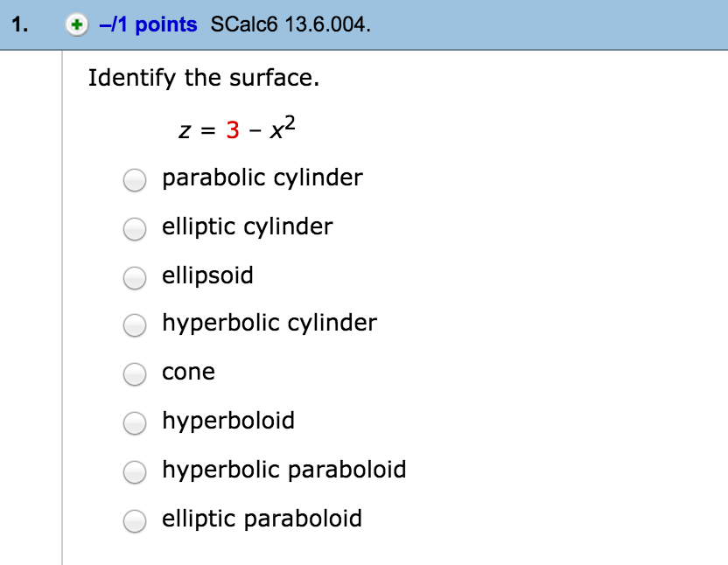Viewport: 728px width, 565px height.
Task: Pick "cone" as the surface type
Action: (134, 374)
